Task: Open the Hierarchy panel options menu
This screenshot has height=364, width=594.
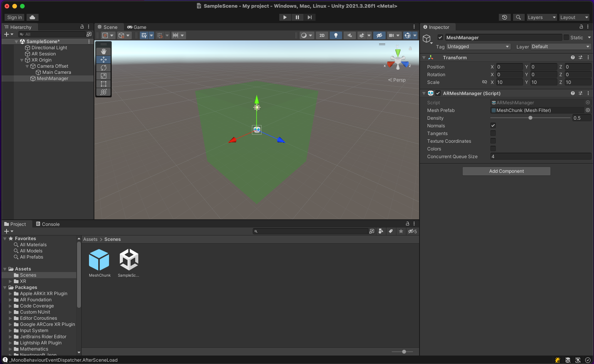Action: 89,27
